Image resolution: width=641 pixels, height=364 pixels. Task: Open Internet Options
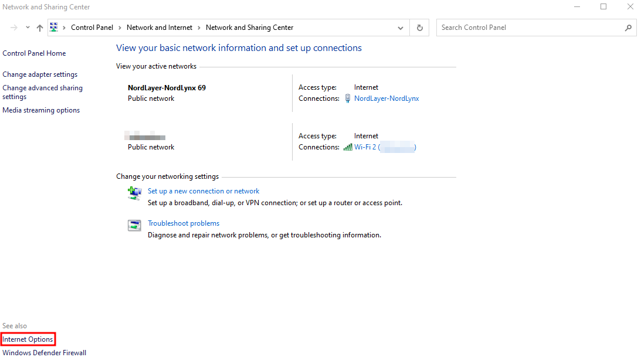point(27,339)
